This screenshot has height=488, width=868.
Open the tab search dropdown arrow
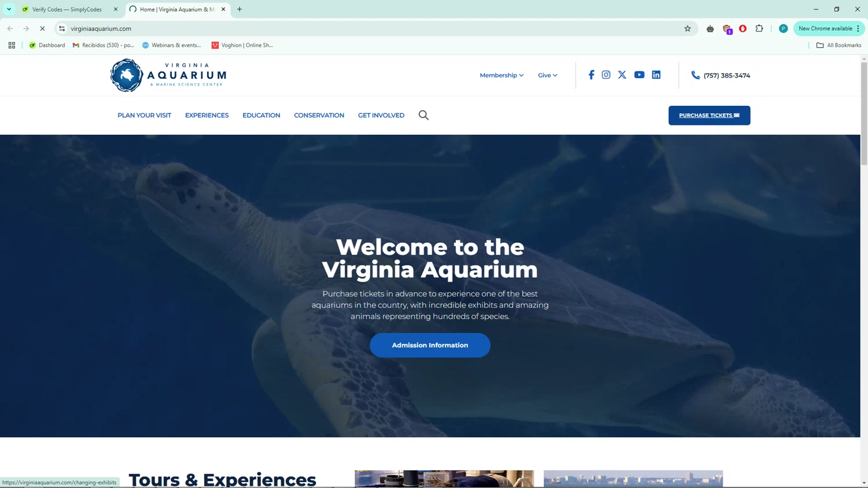(9, 9)
